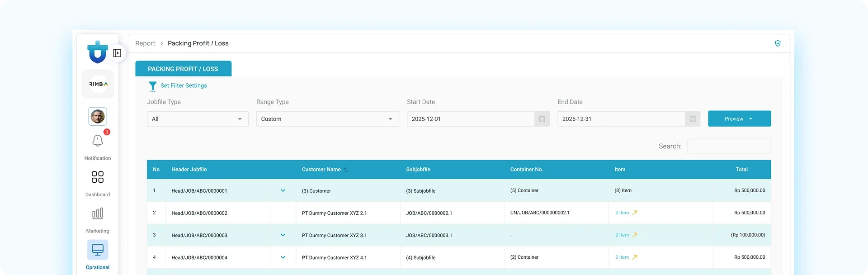
Task: Click the Preview dropdown button
Action: [x=739, y=119]
